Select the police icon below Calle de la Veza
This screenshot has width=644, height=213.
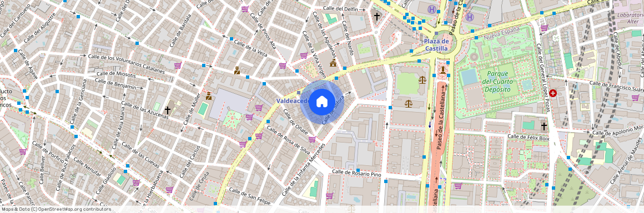237,70
